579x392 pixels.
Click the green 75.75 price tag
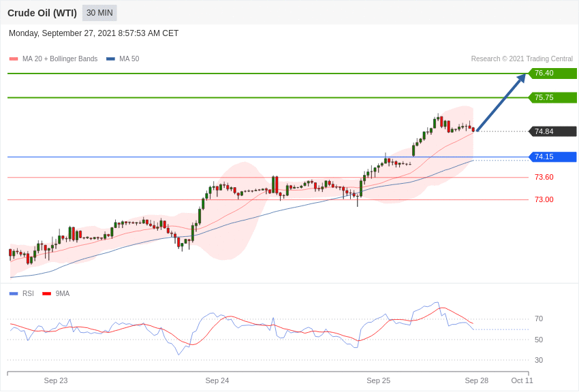point(552,98)
